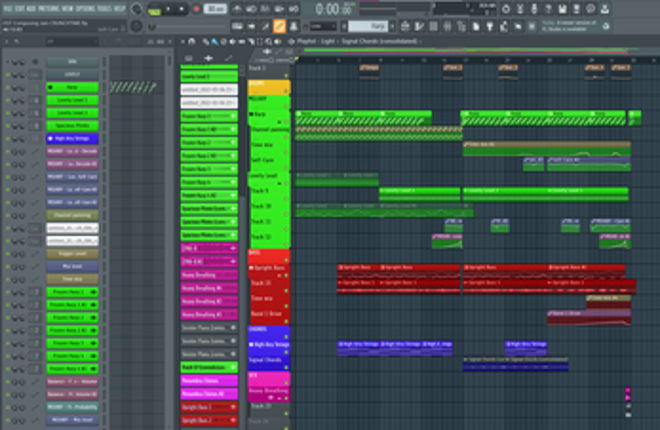660x430 pixels.
Task: Select the Channel panning channel button
Action: point(72,215)
